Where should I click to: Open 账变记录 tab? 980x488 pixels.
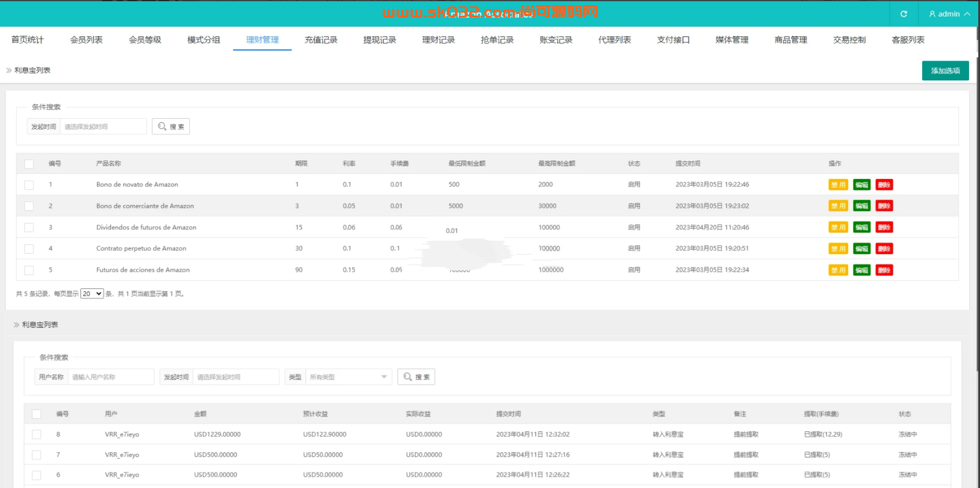coord(556,39)
